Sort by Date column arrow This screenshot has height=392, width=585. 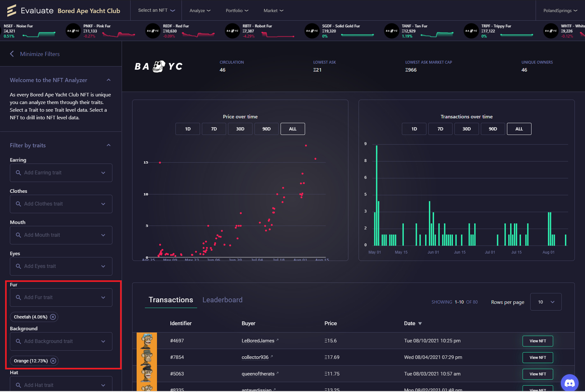coord(420,324)
